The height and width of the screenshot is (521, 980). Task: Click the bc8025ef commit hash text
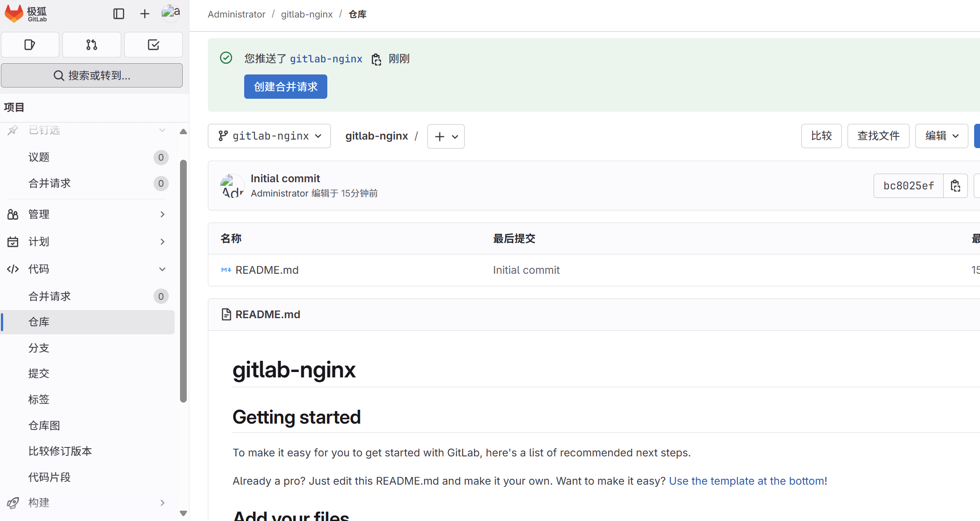909,186
